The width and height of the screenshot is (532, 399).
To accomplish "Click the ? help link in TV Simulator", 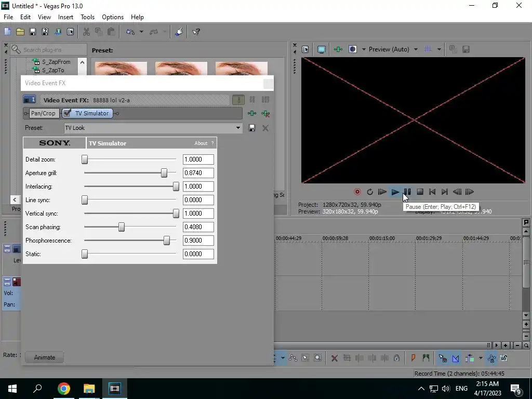I will click(x=212, y=143).
